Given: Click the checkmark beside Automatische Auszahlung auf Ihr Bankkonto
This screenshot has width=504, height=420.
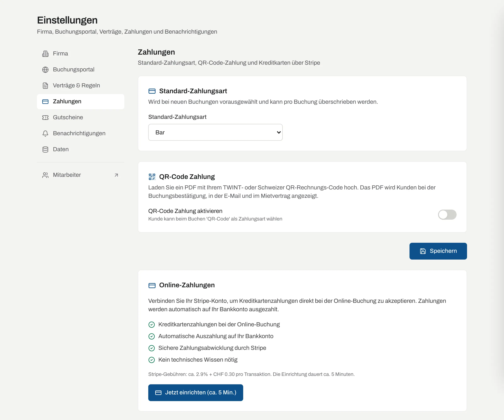Looking at the screenshot, I should click(x=152, y=336).
